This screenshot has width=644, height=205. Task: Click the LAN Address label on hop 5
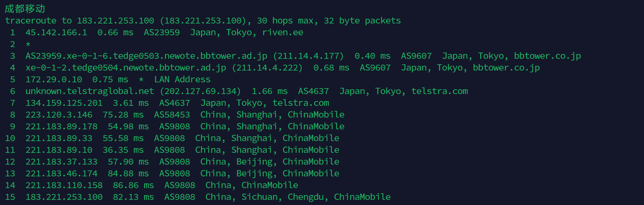coord(182,79)
